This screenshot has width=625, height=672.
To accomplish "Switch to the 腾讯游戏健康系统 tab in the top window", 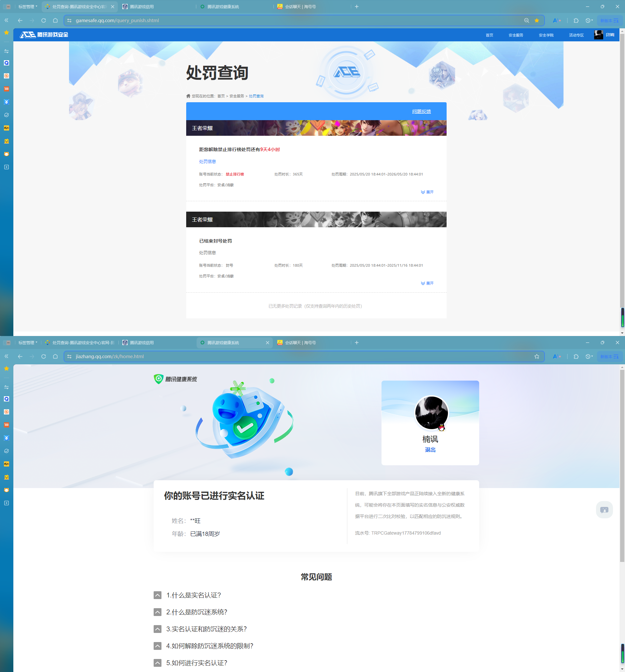I will click(x=235, y=7).
